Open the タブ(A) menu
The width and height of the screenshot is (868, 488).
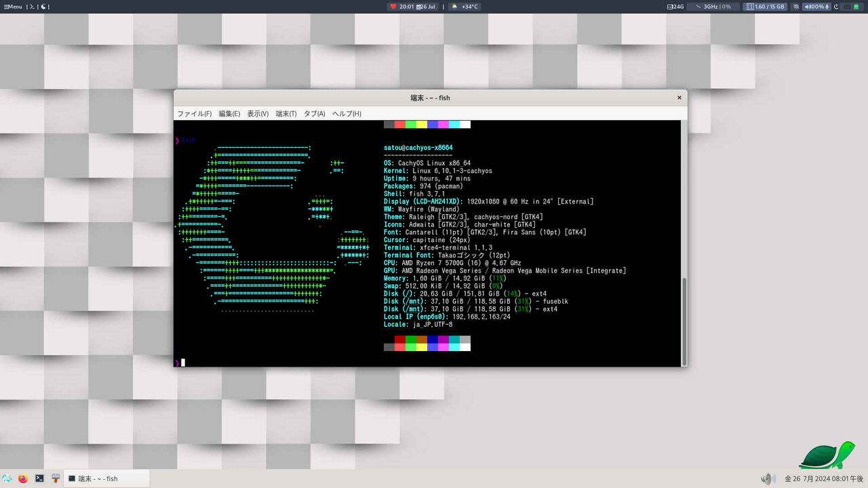coord(314,114)
